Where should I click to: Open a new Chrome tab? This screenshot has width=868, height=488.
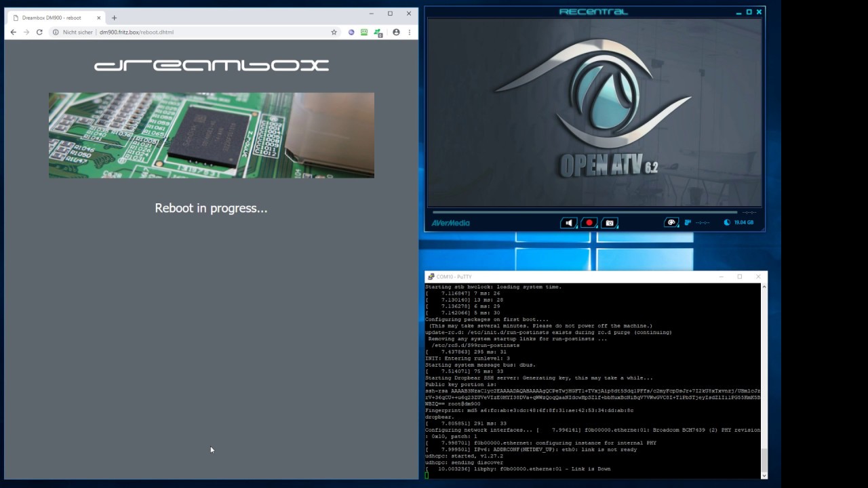click(114, 18)
